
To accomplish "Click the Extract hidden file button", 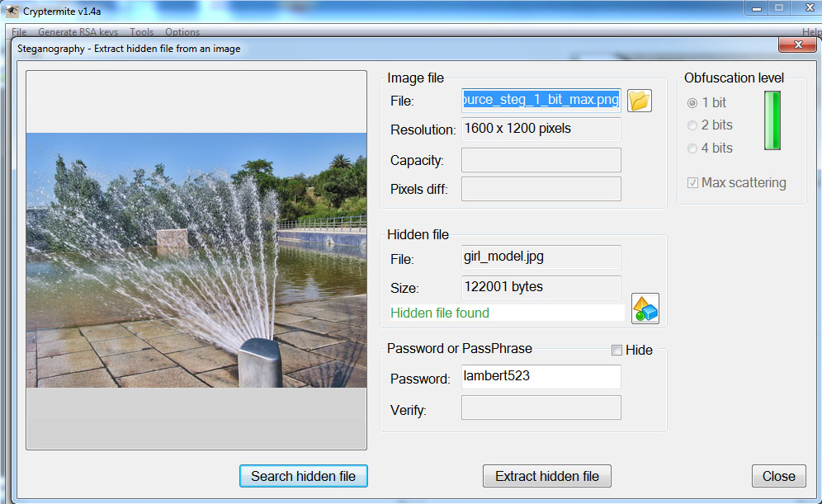I will (547, 476).
